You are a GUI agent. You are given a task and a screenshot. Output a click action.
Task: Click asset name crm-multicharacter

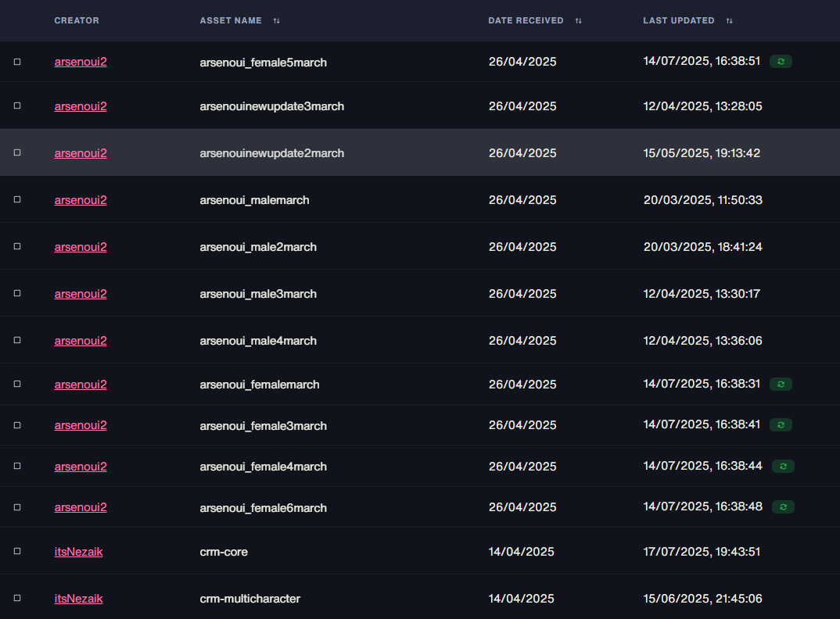249,599
